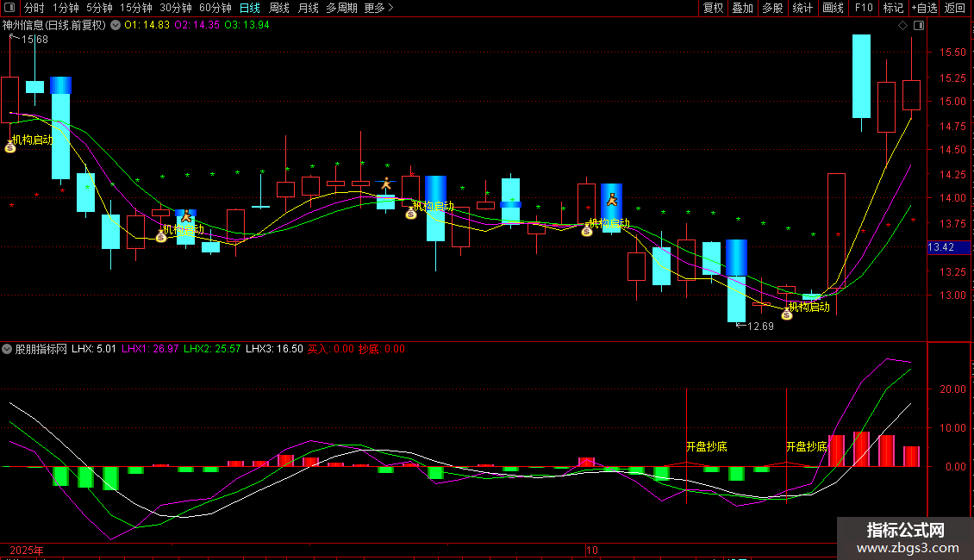
Task: Click the sidebar panel toggle icon beside 分时
Action: coord(9,8)
